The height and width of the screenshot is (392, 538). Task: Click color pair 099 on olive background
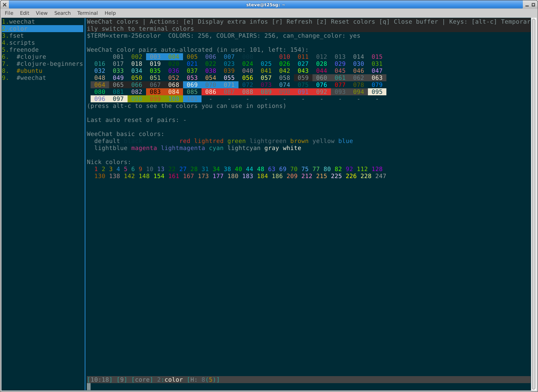click(155, 99)
